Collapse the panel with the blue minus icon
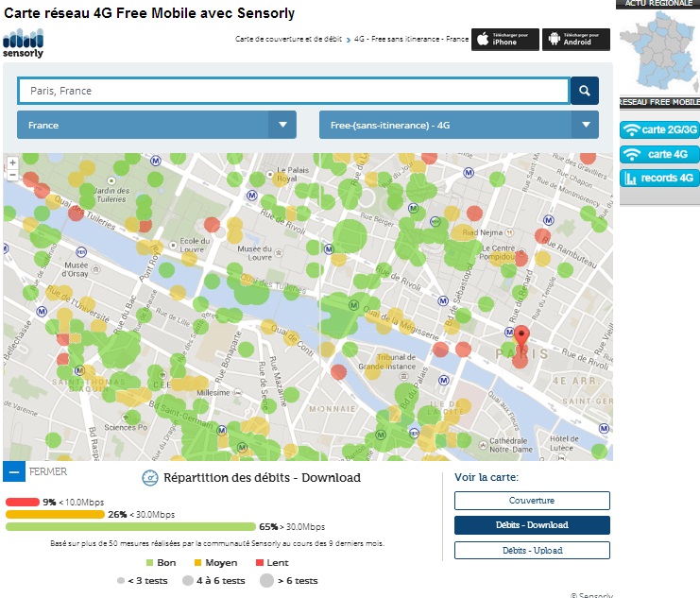 (14, 471)
